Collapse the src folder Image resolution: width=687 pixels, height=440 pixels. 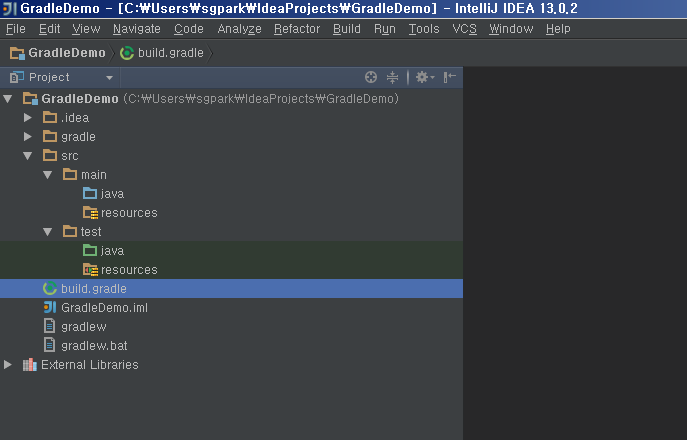(x=28, y=156)
